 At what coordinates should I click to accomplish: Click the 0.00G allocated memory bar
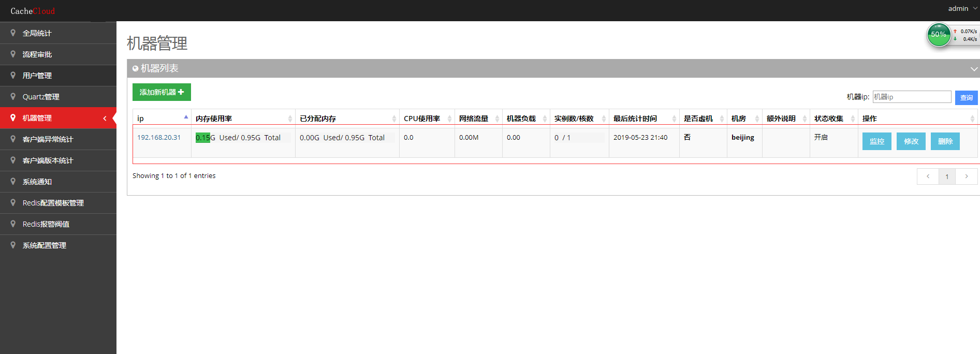click(x=347, y=138)
